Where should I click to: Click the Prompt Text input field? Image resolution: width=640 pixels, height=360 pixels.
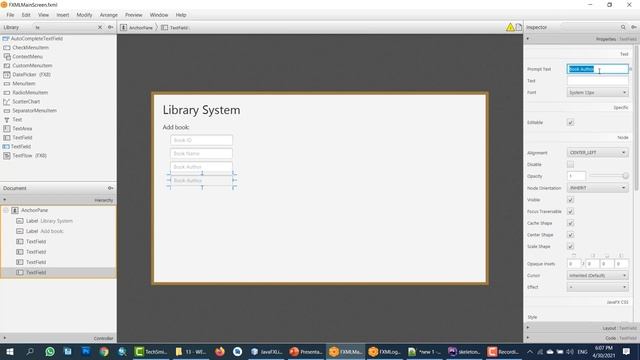(x=598, y=69)
